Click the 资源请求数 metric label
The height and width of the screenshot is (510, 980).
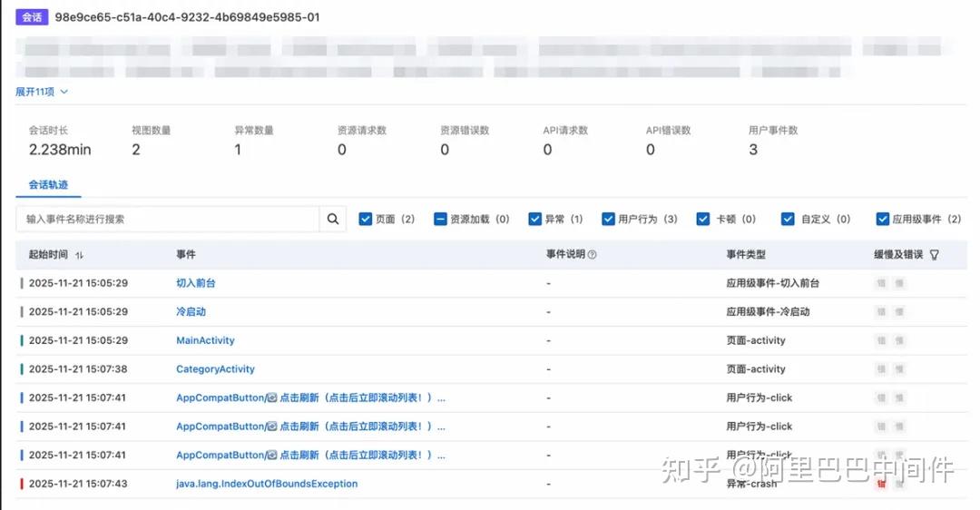362,130
